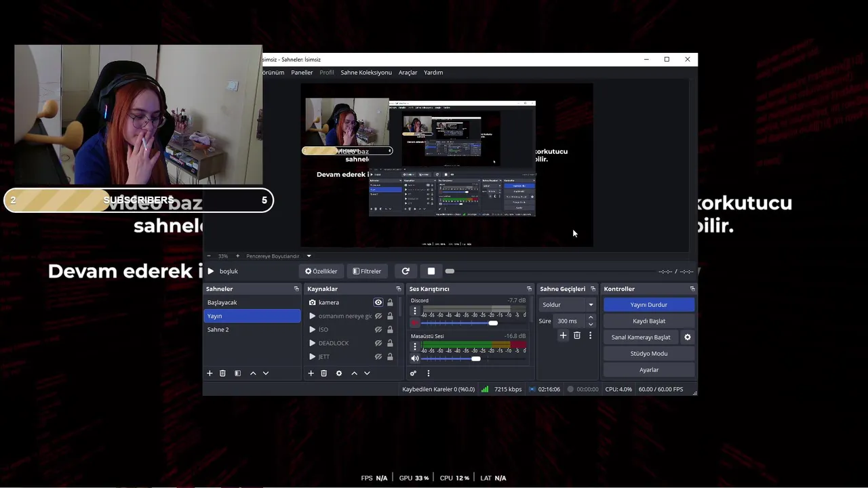The height and width of the screenshot is (488, 868).
Task: Hide the kamera source with eye icon
Action: pos(378,302)
